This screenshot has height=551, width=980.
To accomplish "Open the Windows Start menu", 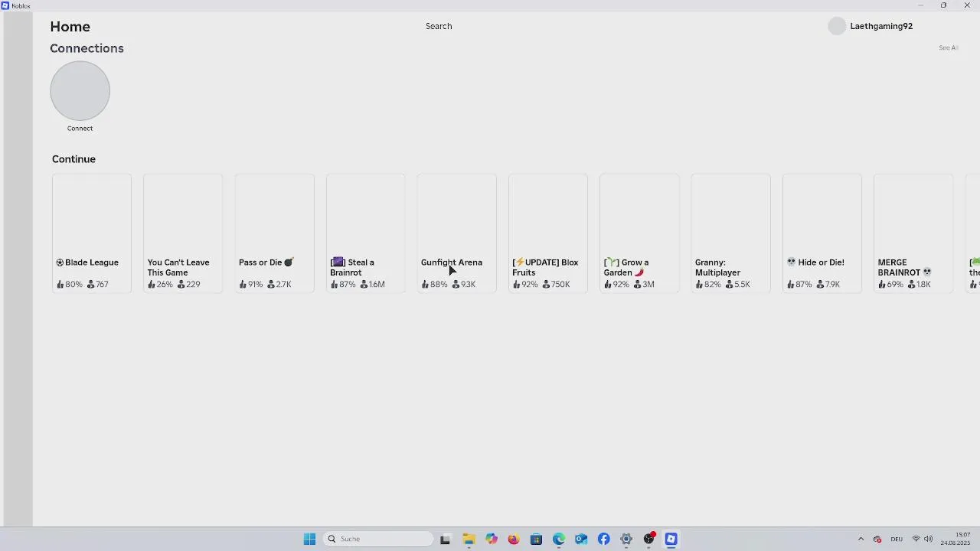I will (x=309, y=539).
